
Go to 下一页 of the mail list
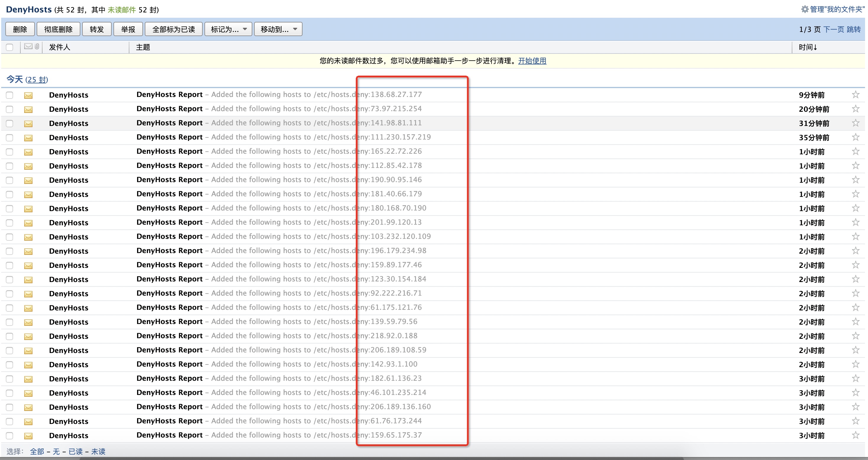click(833, 29)
